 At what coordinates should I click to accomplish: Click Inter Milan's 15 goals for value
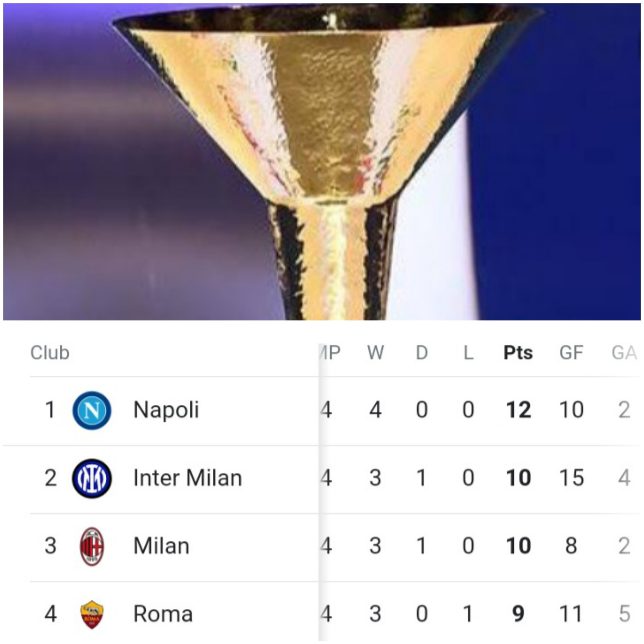[x=572, y=478]
